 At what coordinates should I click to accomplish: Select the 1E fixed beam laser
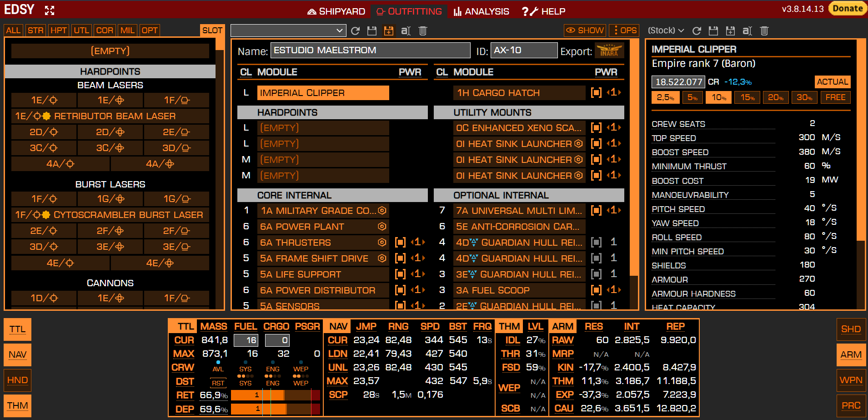point(44,100)
